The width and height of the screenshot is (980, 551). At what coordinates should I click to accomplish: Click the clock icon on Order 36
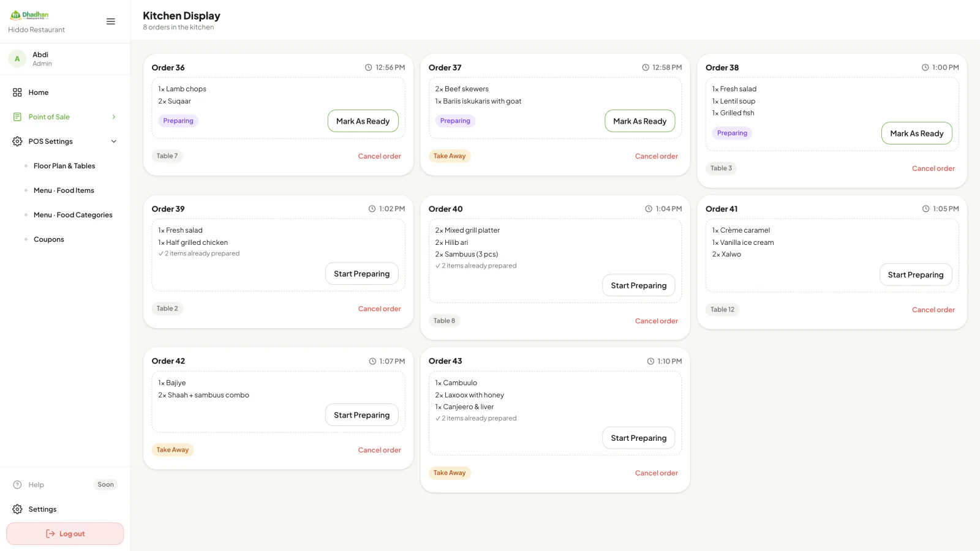coord(369,67)
